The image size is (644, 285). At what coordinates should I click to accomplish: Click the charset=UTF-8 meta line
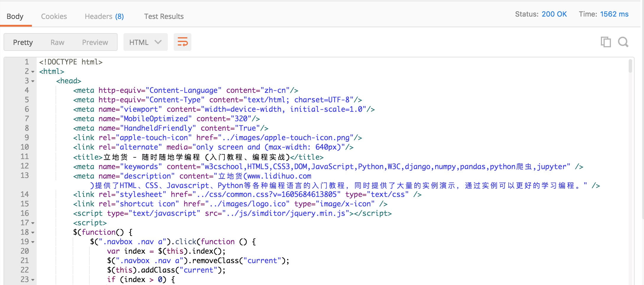coord(218,100)
